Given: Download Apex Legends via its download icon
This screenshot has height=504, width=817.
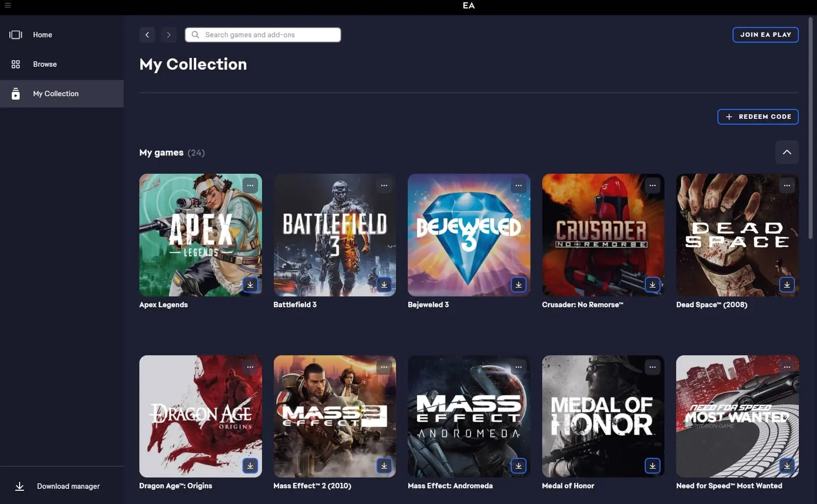Looking at the screenshot, I should [x=250, y=285].
